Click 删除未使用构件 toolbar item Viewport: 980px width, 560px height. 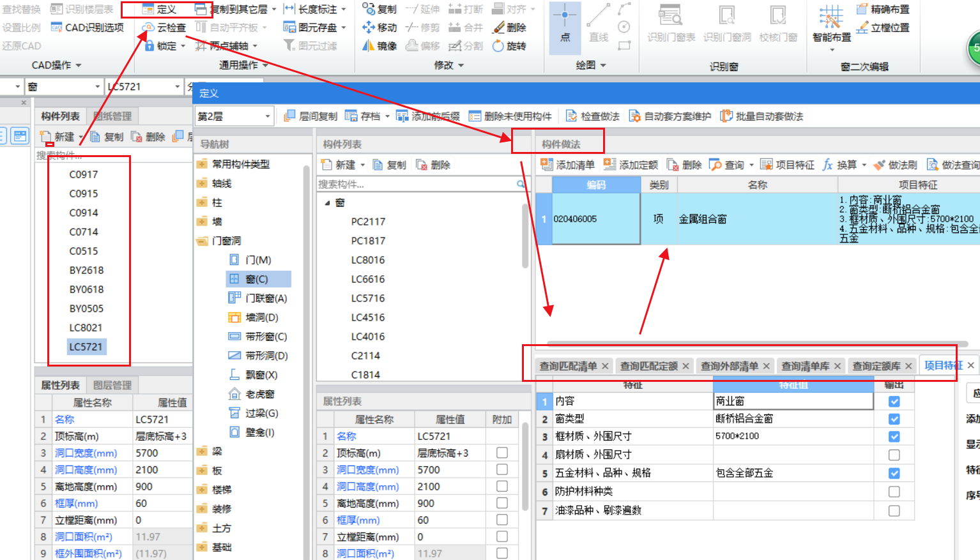(x=510, y=116)
